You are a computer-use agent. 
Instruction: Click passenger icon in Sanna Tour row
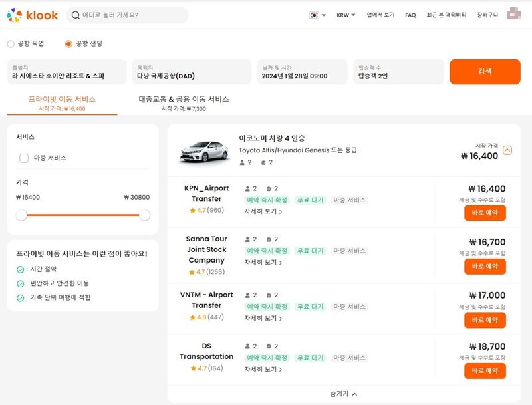click(x=247, y=239)
